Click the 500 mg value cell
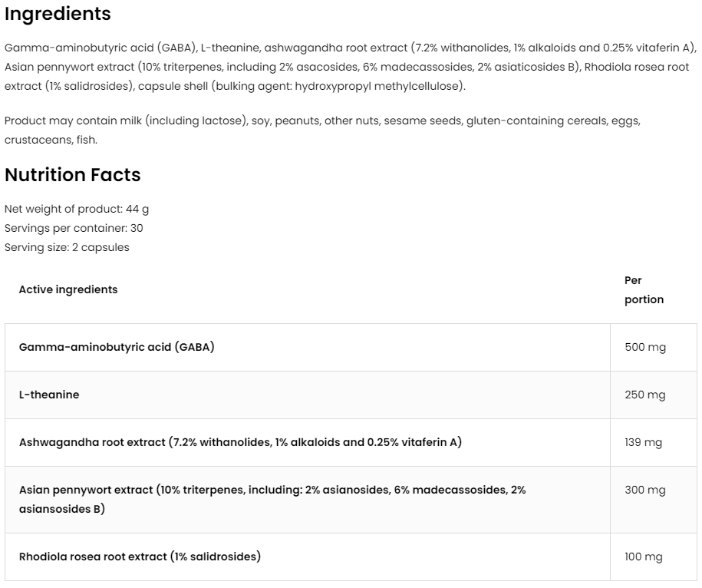This screenshot has width=702, height=588. coord(645,347)
